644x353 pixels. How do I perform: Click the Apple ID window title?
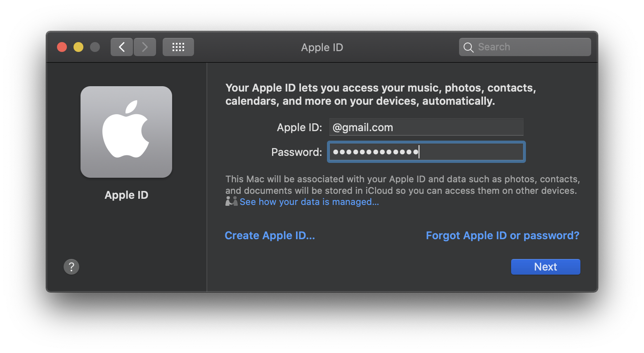click(322, 47)
